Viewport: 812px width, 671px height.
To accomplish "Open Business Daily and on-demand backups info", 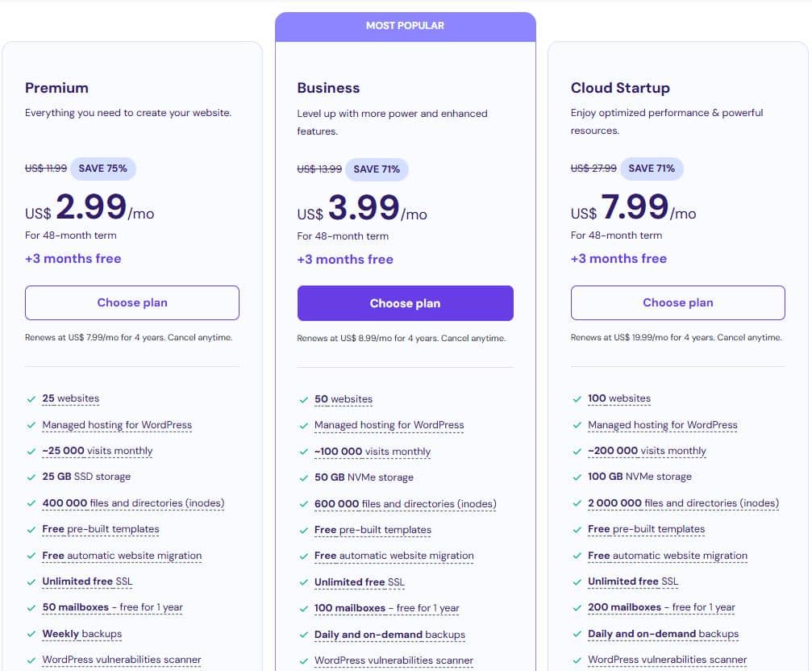I will (x=389, y=635).
